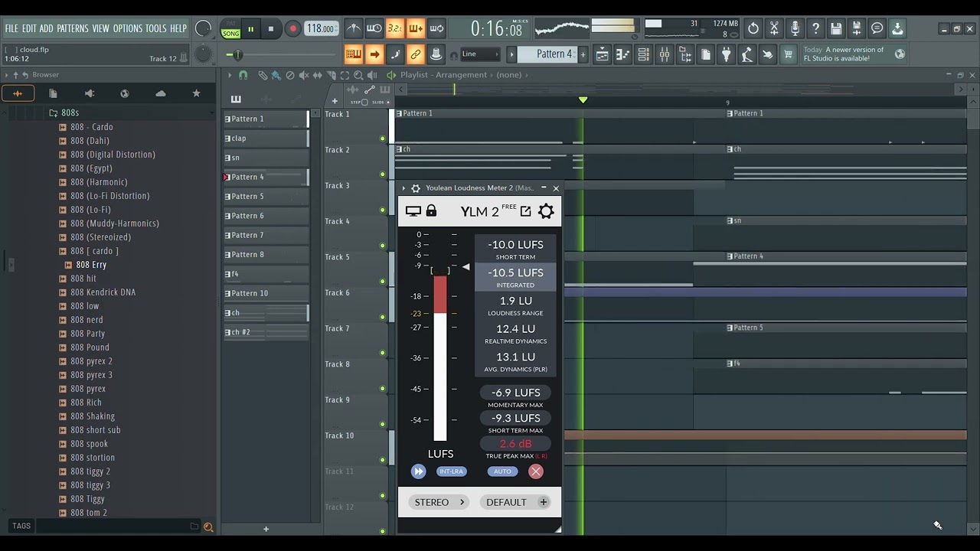Mute Track 1 green light
Screen dimensions: 980x551
coord(383,139)
